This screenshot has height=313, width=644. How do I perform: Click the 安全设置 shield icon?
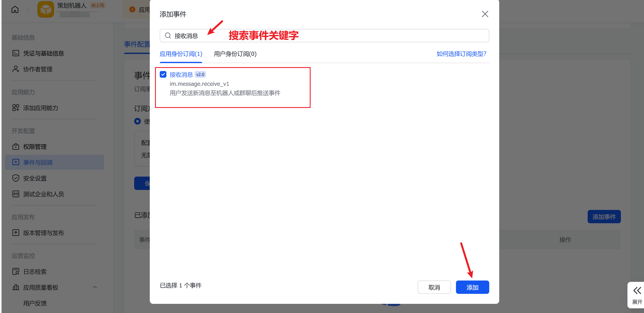(x=16, y=178)
